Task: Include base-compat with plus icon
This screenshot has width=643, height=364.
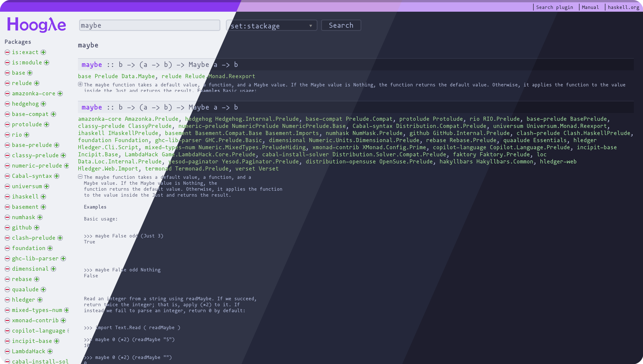Action: [53, 114]
